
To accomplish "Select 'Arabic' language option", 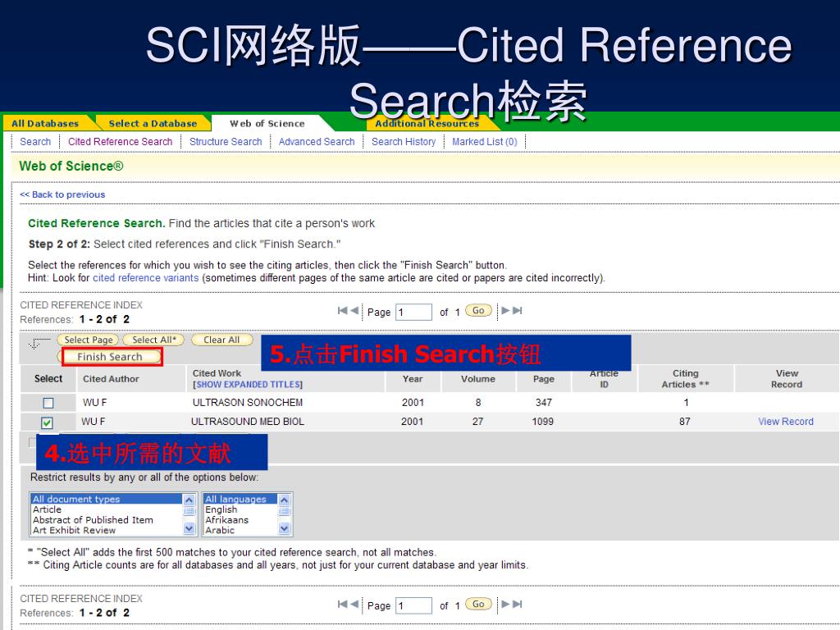I will (240, 530).
